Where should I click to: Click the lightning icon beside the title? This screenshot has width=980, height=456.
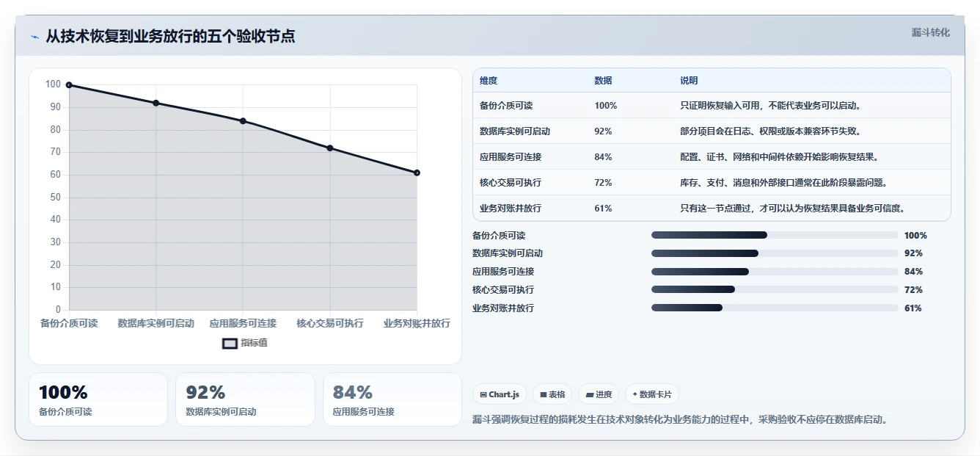click(34, 37)
